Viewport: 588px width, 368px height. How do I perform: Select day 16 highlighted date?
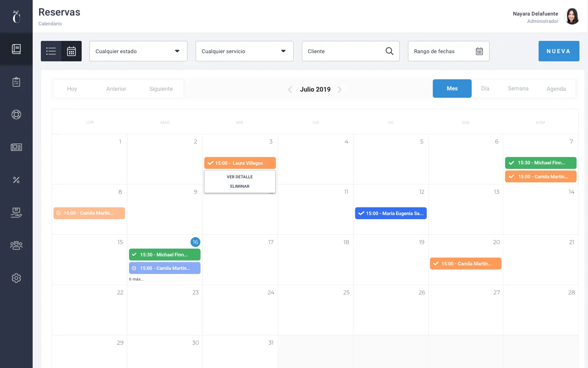[x=195, y=242]
